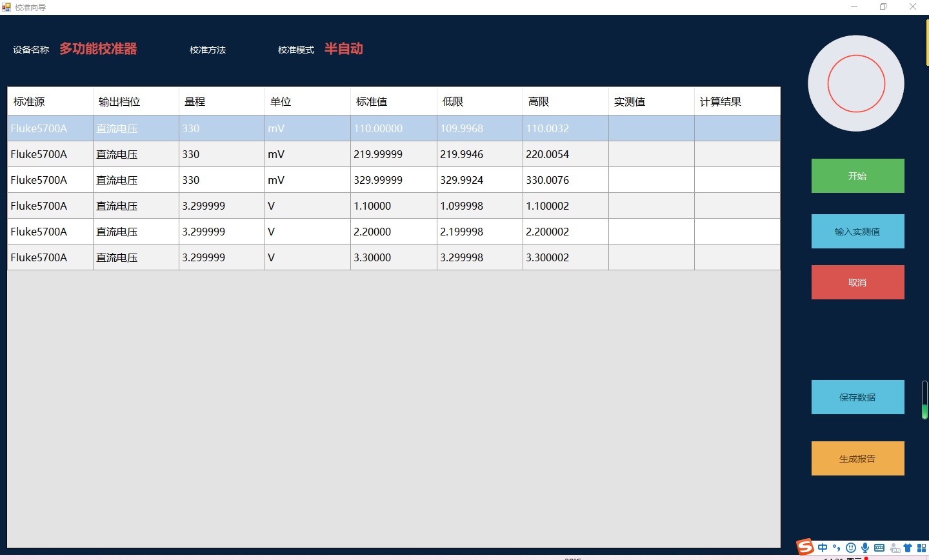929x560 pixels.
Task: Select the cell with value 329.99999
Action: [x=394, y=180]
